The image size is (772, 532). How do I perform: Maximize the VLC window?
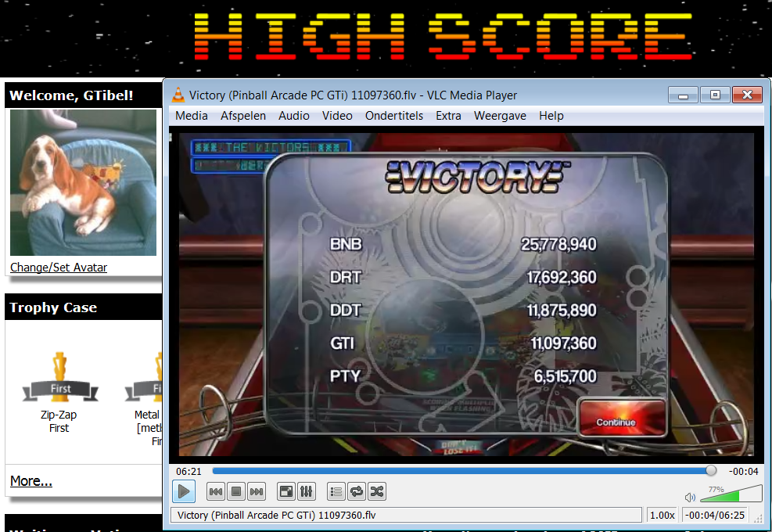(x=715, y=95)
